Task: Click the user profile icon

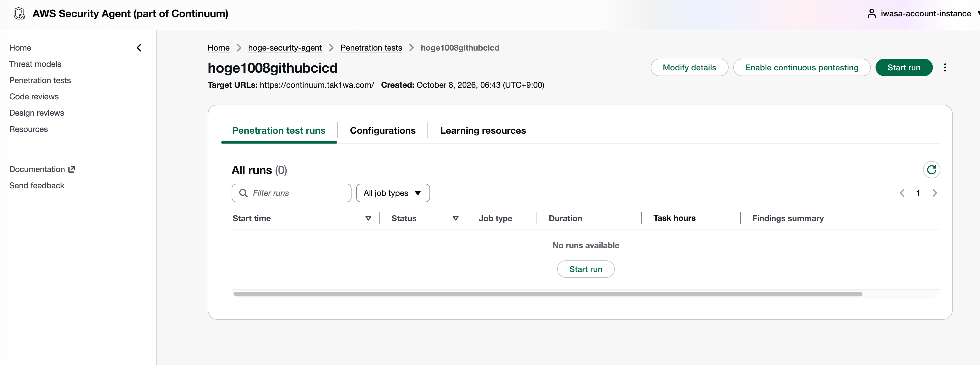Action: tap(871, 14)
